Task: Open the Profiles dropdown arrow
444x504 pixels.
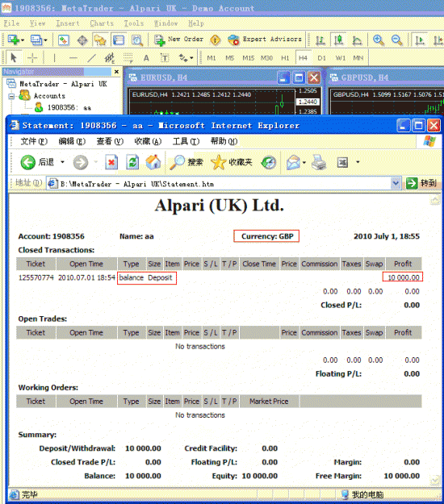Action: (45, 40)
